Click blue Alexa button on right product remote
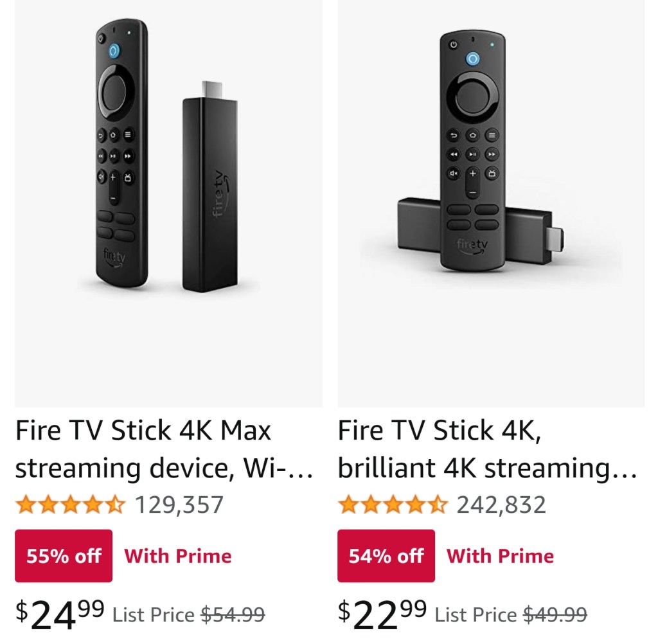The width and height of the screenshot is (658, 644). pyautogui.click(x=473, y=58)
